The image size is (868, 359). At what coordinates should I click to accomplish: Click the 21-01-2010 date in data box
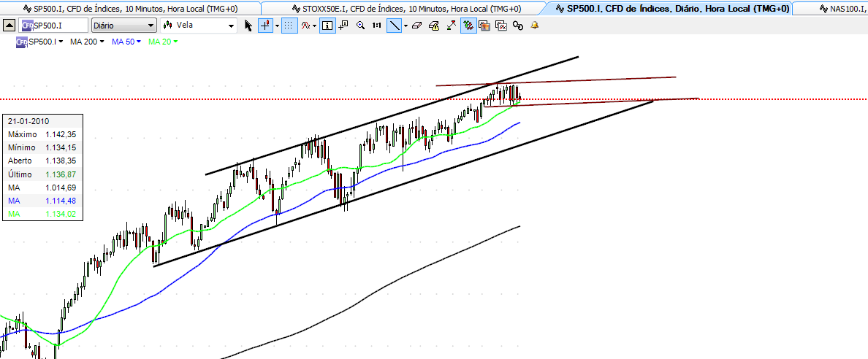point(28,121)
